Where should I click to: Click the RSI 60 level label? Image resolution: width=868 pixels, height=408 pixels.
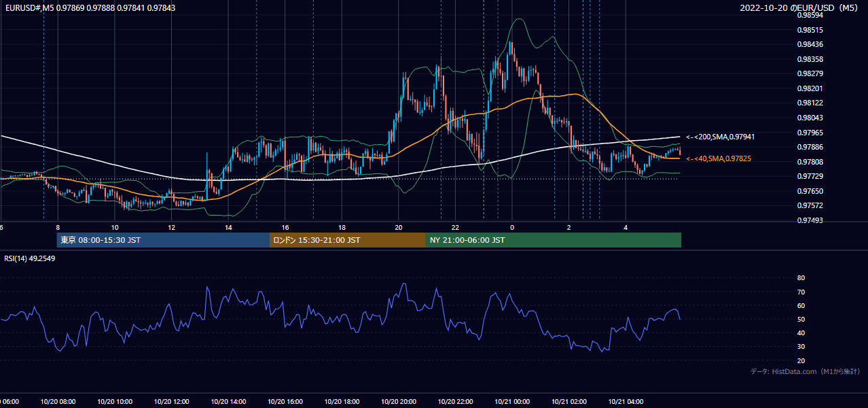[x=801, y=305]
